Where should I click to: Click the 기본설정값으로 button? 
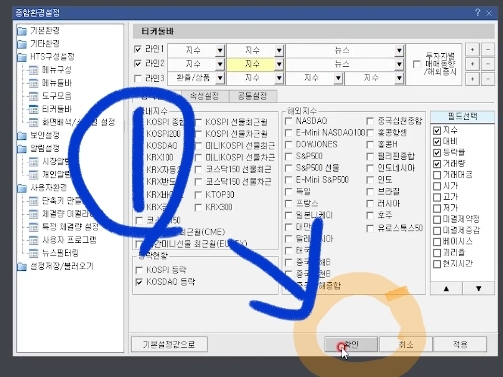pyautogui.click(x=169, y=344)
